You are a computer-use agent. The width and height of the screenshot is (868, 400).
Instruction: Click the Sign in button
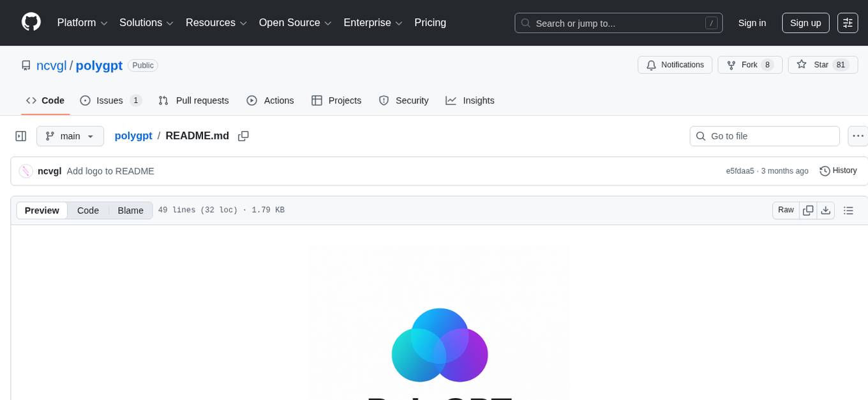tap(752, 23)
